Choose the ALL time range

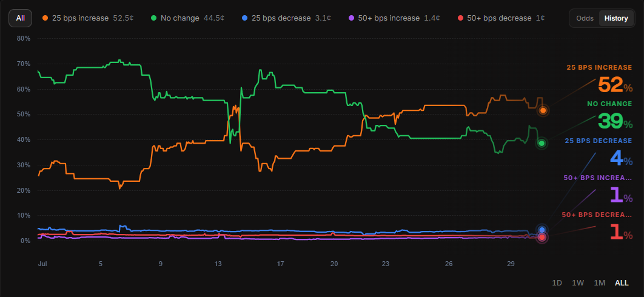(x=622, y=282)
